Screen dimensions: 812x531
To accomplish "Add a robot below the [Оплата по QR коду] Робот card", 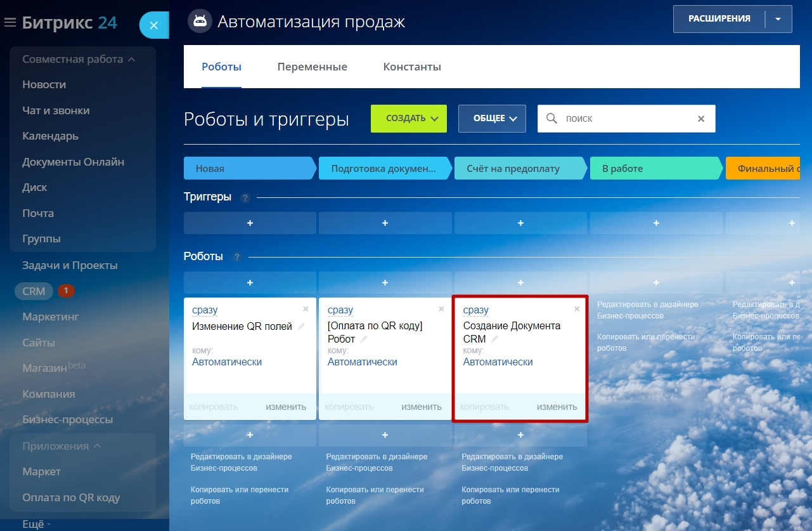I will 385,435.
